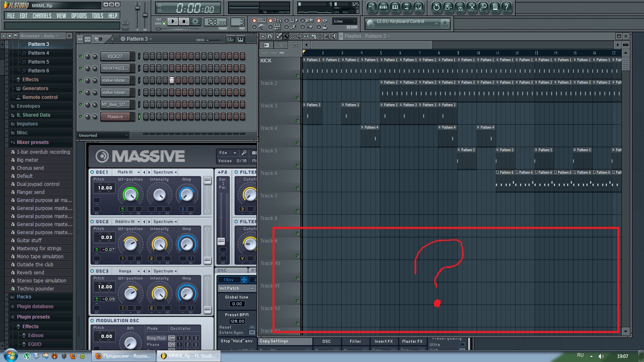Click the one-click recording microphone icon
644x362 pixels.
pyautogui.click(x=483, y=7)
